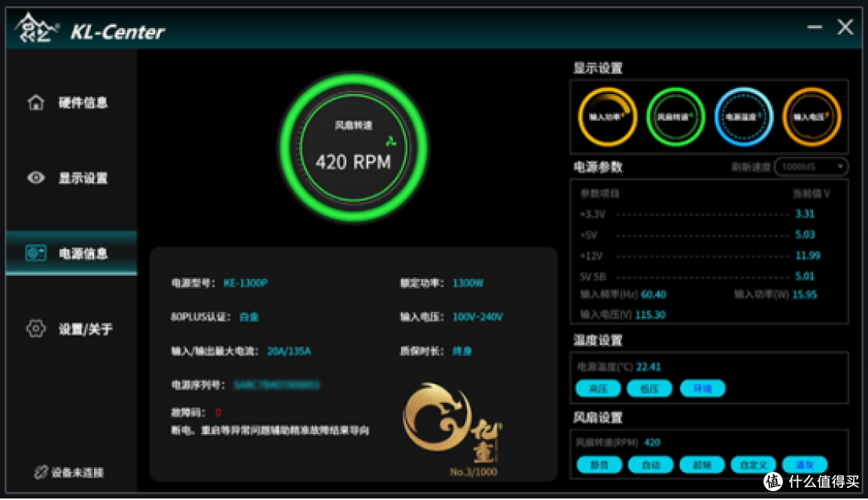The height and width of the screenshot is (500, 868).
Task: Click the max current "20A/135A"
Action: (x=289, y=351)
